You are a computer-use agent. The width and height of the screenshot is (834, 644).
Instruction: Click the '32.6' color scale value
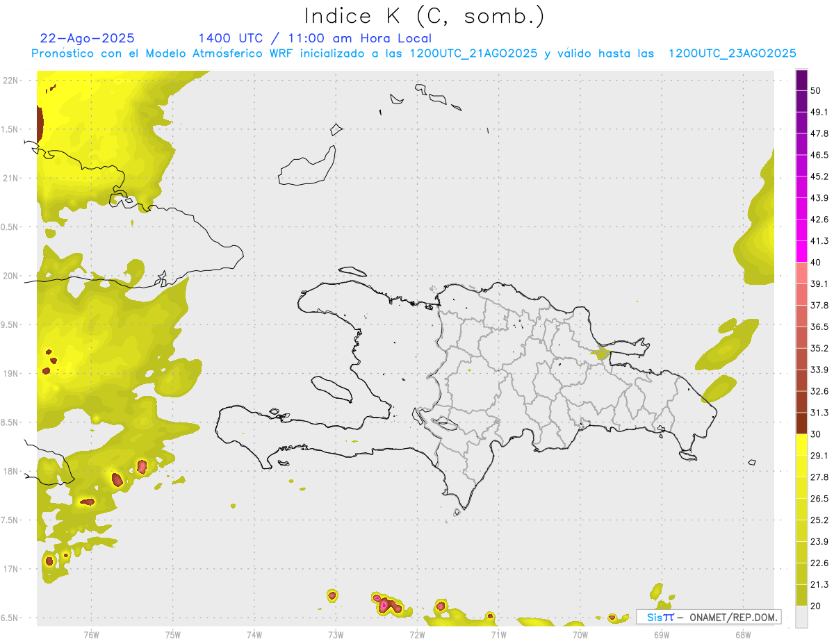819,391
